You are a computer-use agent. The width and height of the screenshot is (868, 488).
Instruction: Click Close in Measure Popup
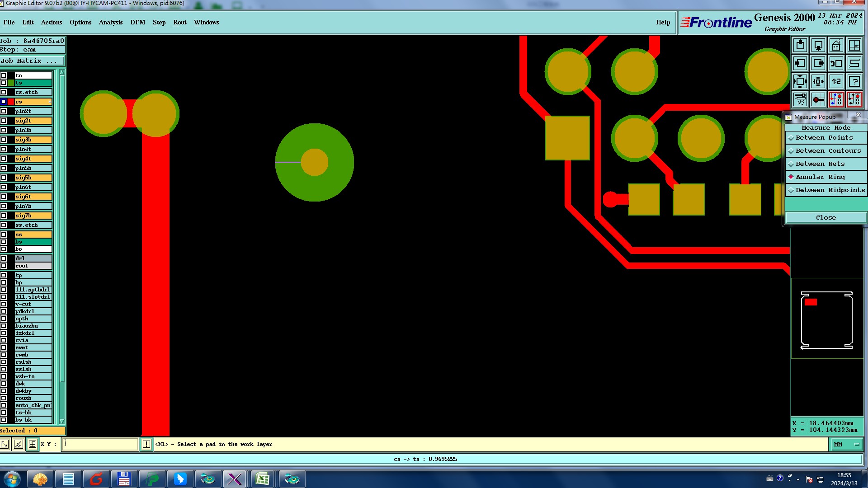(x=826, y=218)
